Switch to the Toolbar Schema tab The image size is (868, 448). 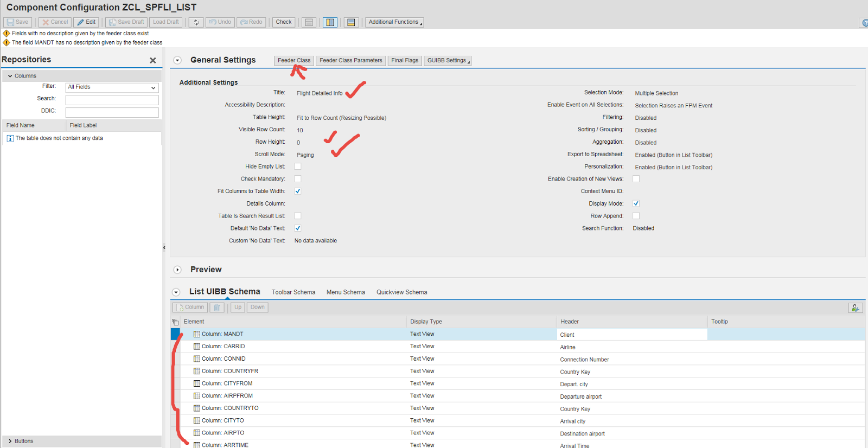(293, 292)
